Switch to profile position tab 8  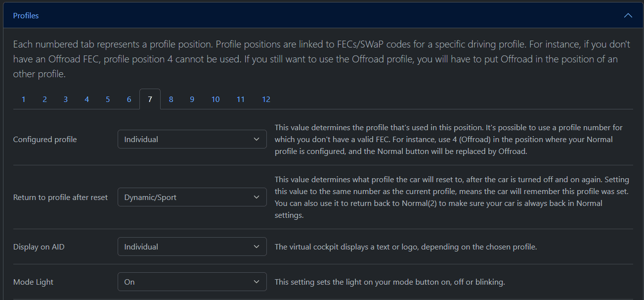[x=171, y=100]
